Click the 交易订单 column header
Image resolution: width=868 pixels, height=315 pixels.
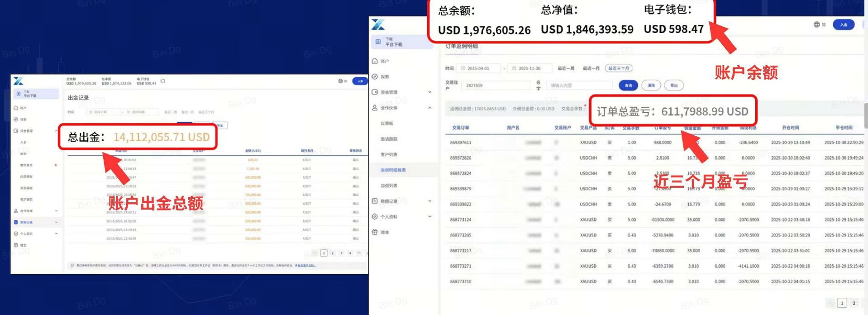(461, 128)
